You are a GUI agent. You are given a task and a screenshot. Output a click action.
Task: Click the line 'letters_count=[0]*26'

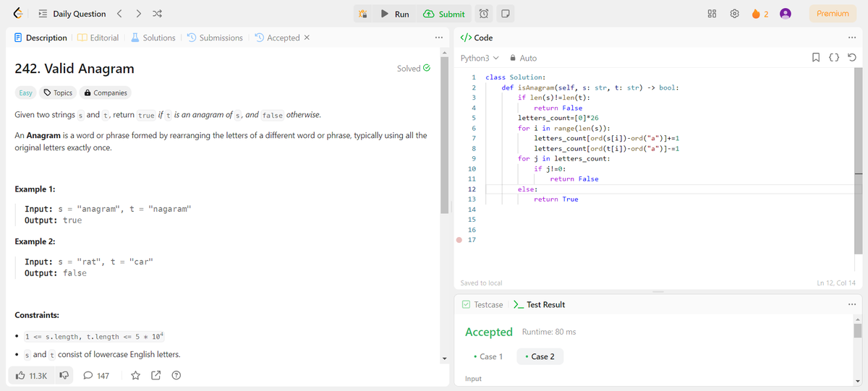coord(559,118)
